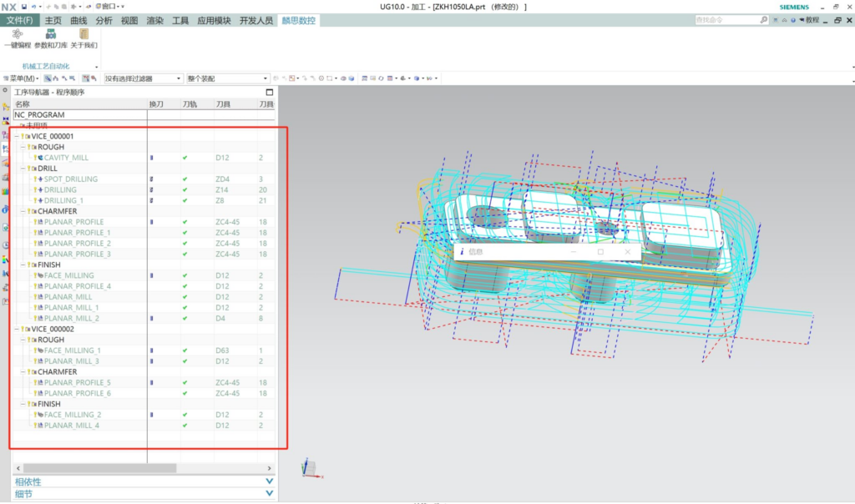This screenshot has height=504, width=855.
Task: Select the PLANAR_PROFILE_3 operation
Action: (78, 254)
